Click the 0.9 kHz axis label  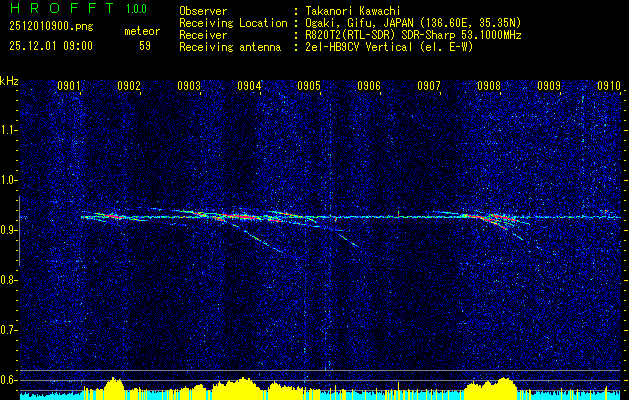(x=8, y=230)
